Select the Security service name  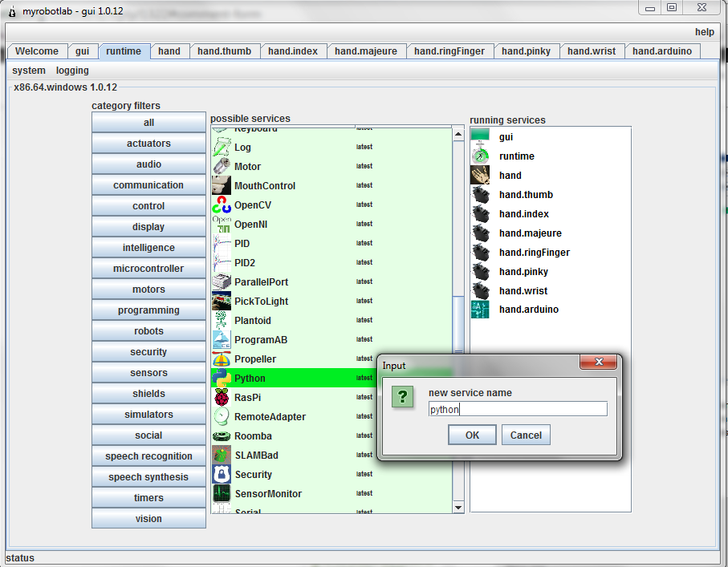coord(253,474)
